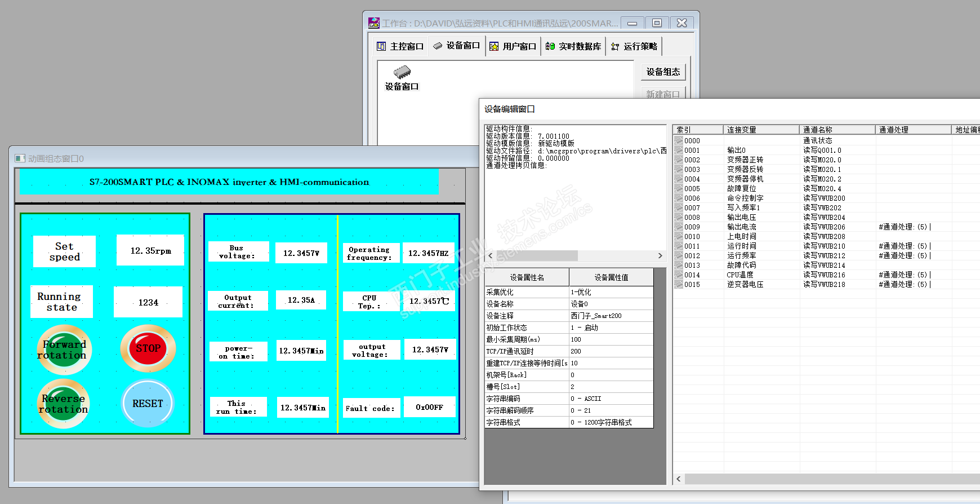The height and width of the screenshot is (504, 980).
Task: Click the 设备组态 button
Action: [663, 72]
